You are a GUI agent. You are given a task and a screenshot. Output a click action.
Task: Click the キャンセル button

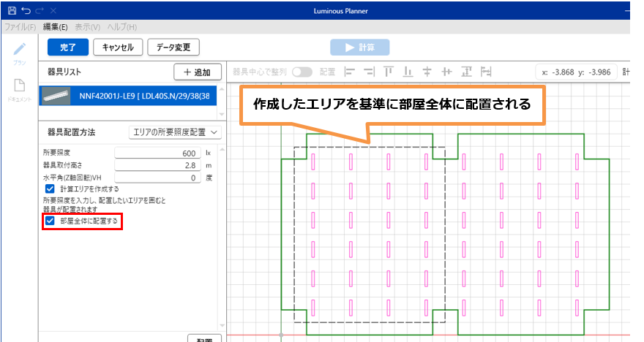coord(117,47)
